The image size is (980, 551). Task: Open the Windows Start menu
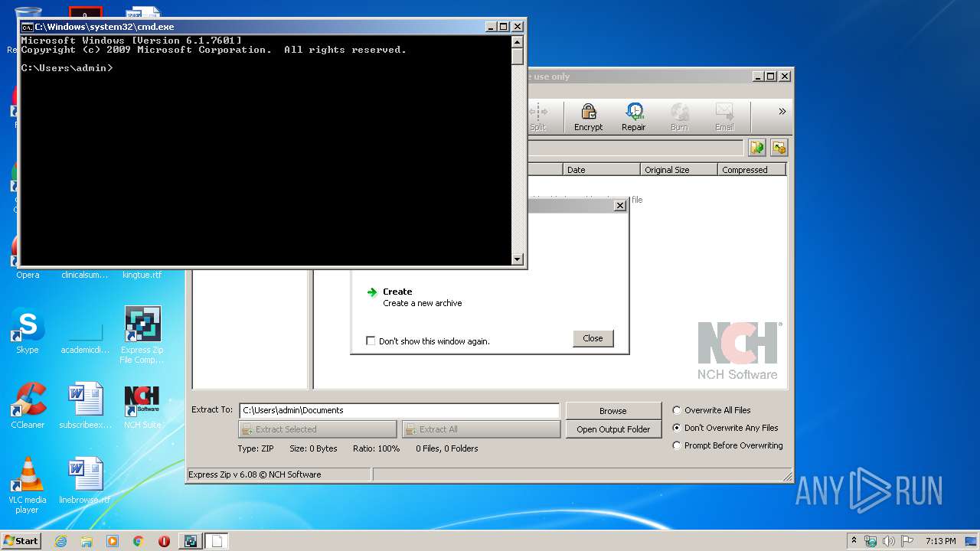(x=21, y=541)
